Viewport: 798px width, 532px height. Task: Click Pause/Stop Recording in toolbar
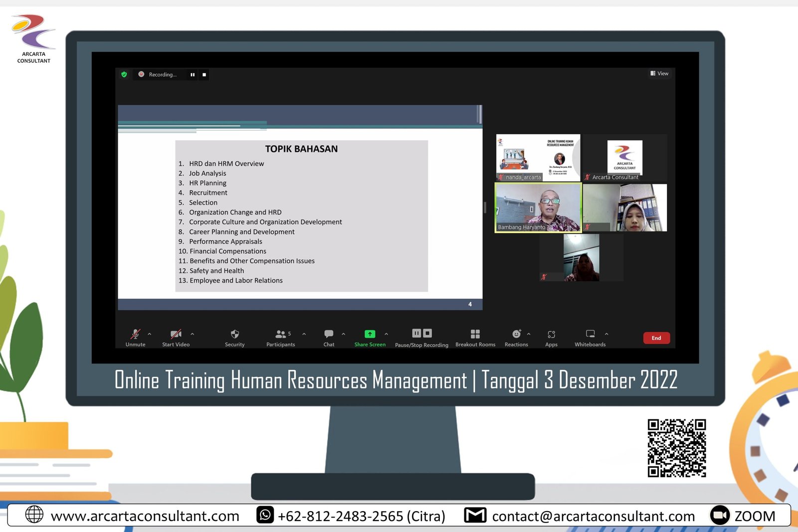pos(421,335)
